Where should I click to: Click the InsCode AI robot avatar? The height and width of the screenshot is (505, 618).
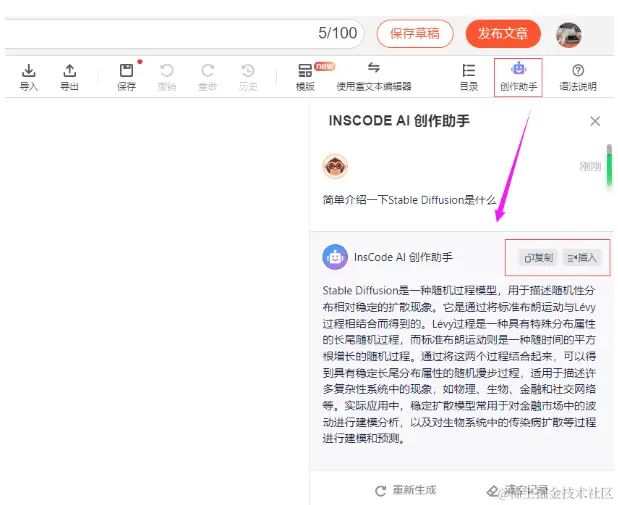(x=335, y=257)
